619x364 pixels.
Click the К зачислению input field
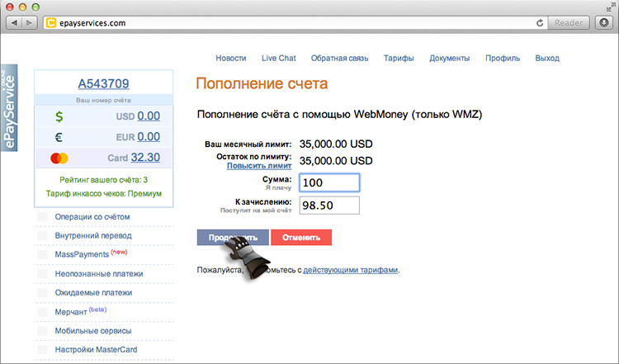(329, 206)
